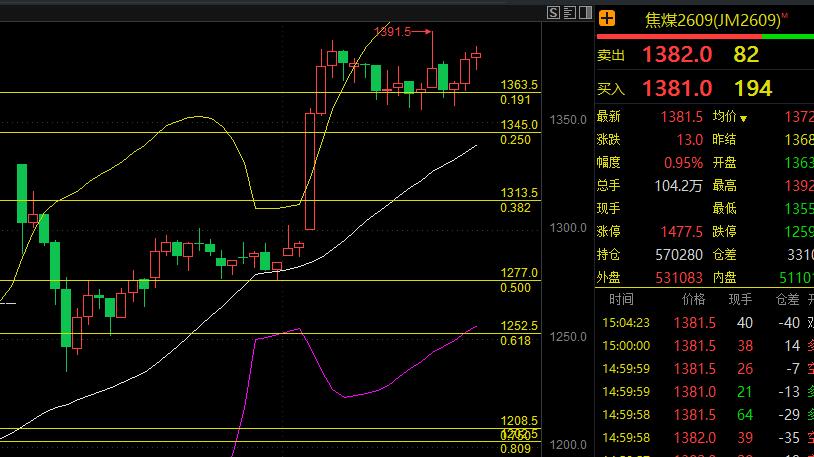The image size is (814, 457).
Task: Click the 1382.0 price in the 14:59:58 row
Action: (695, 438)
